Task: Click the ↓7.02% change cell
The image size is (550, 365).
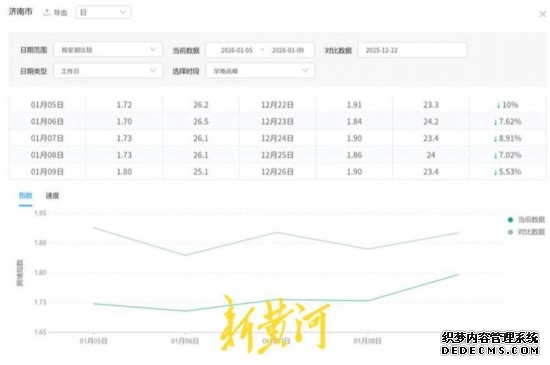Action: pyautogui.click(x=507, y=155)
